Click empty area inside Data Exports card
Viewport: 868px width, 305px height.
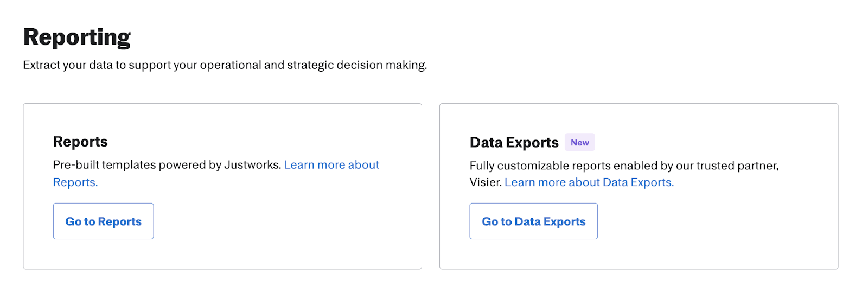pyautogui.click(x=732, y=233)
